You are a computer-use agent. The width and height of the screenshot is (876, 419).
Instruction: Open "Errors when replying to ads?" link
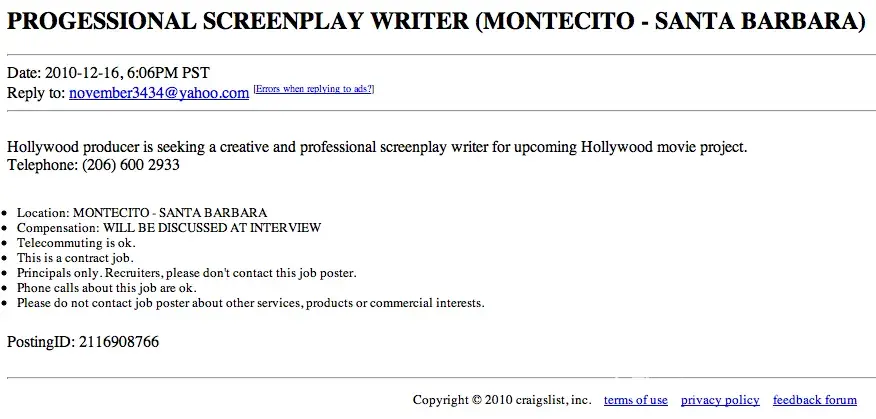coord(314,90)
